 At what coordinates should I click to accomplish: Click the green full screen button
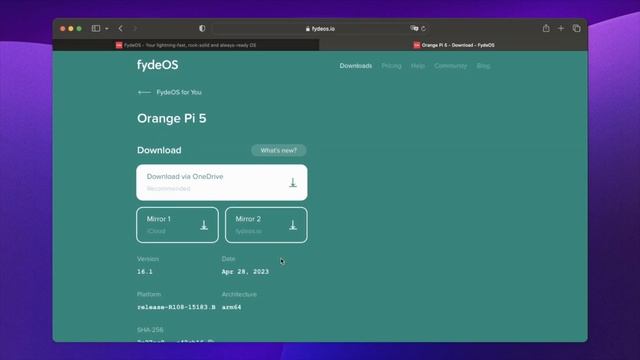[x=79, y=29]
